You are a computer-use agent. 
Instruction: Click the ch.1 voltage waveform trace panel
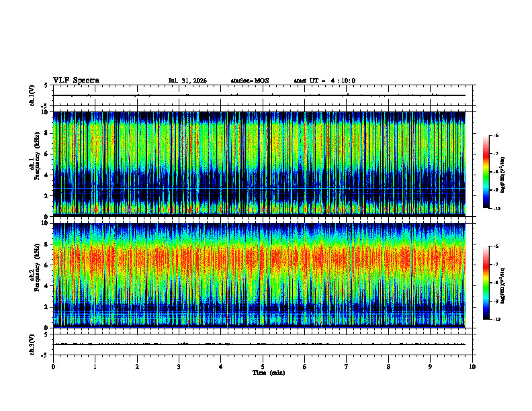pyautogui.click(x=264, y=95)
